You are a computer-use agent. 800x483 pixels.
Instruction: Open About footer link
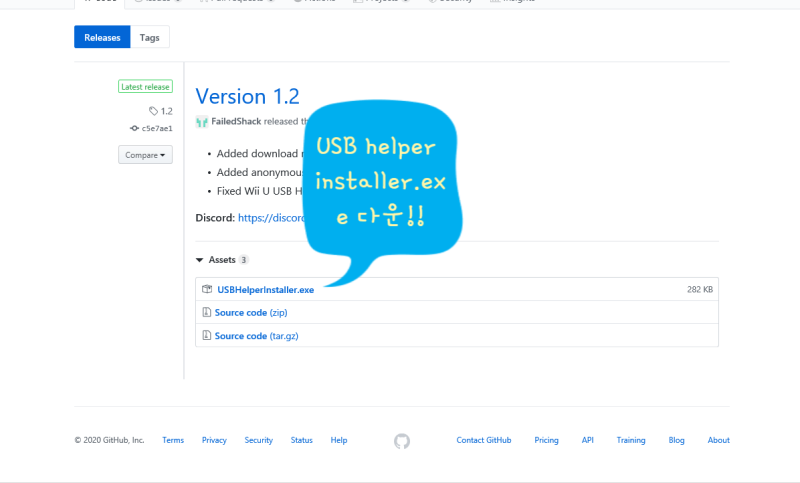point(718,440)
